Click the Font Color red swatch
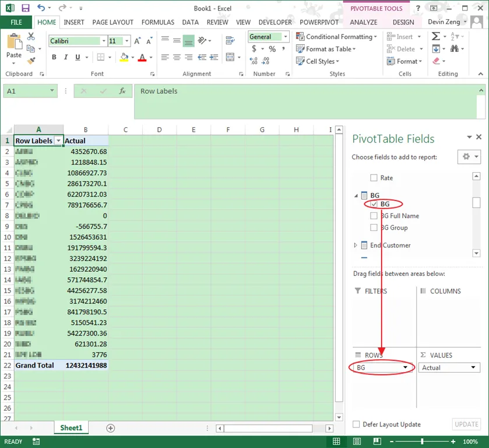 [142, 57]
